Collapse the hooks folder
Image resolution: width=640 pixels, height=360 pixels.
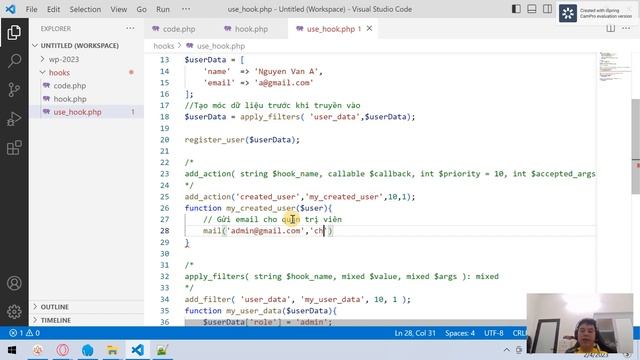59,72
